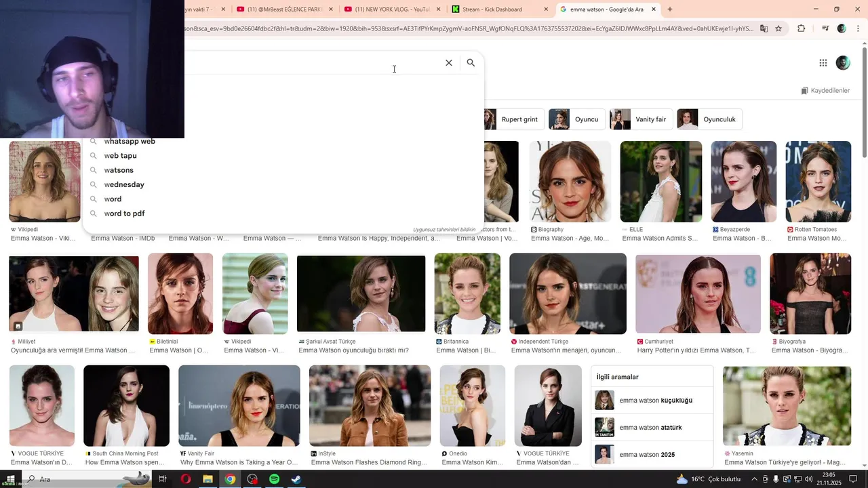
Task: Open the Beyazperde Emma Watson image thumbnail
Action: 743,182
